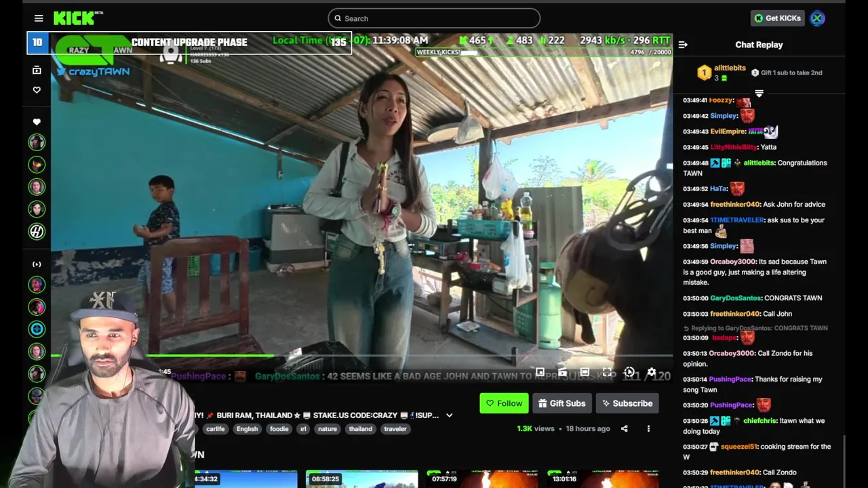Enable mini player picture-in-picture mode
The width and height of the screenshot is (868, 488).
[540, 372]
